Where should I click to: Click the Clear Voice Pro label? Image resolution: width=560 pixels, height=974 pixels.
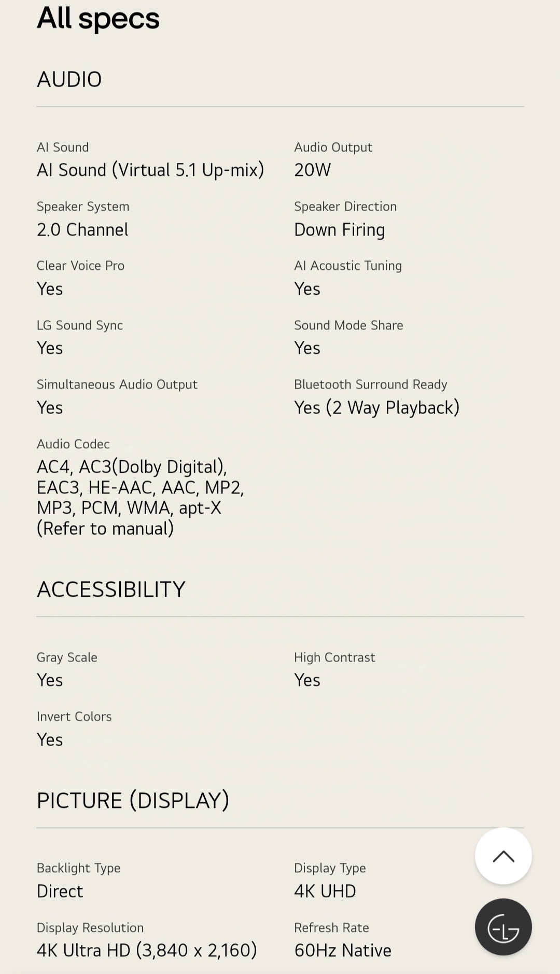(80, 266)
